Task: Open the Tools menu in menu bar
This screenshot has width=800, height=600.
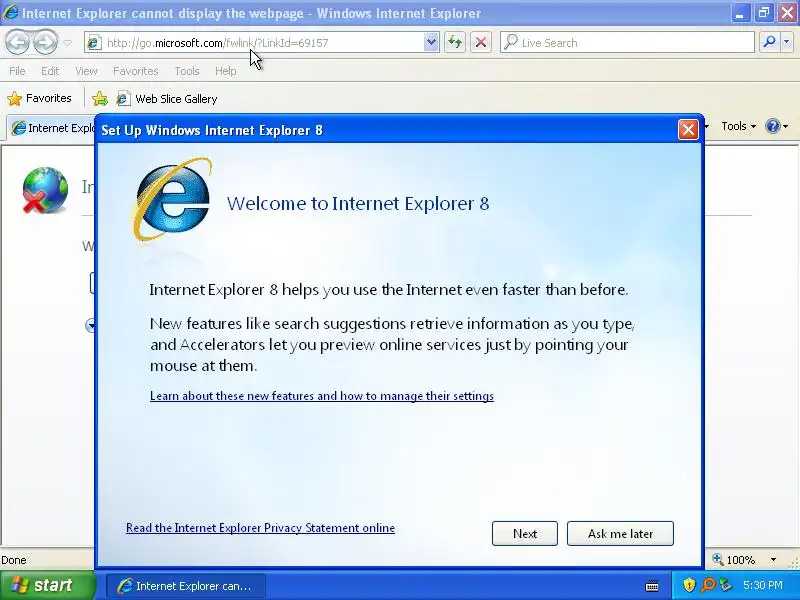Action: (187, 71)
